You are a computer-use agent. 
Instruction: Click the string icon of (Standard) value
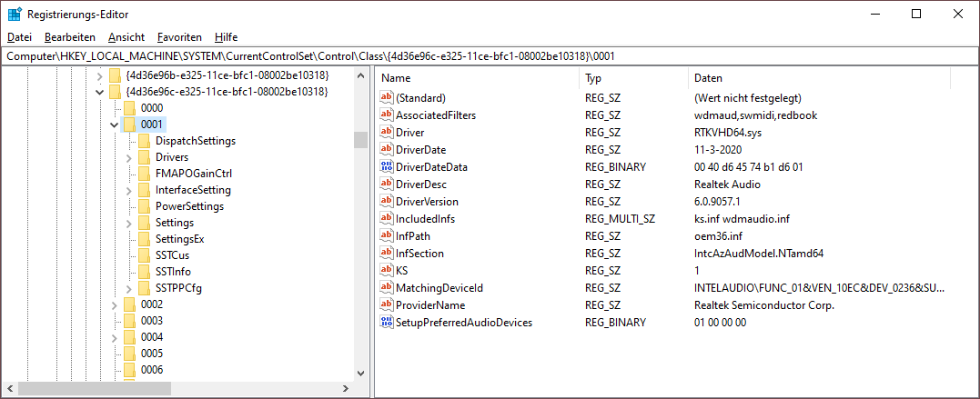387,98
